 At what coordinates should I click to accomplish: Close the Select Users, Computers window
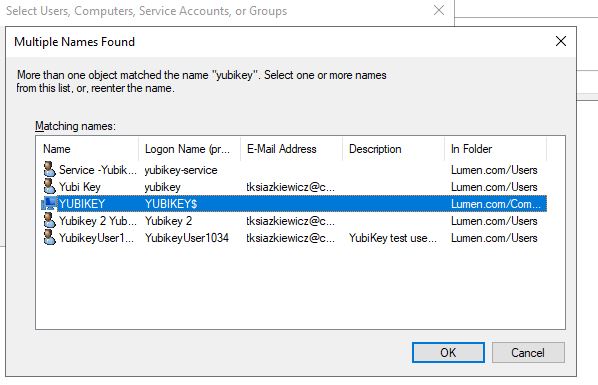pyautogui.click(x=439, y=10)
